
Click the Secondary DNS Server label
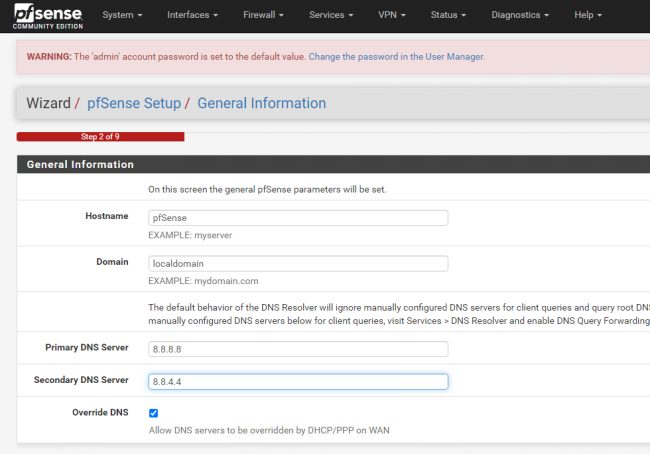[81, 380]
